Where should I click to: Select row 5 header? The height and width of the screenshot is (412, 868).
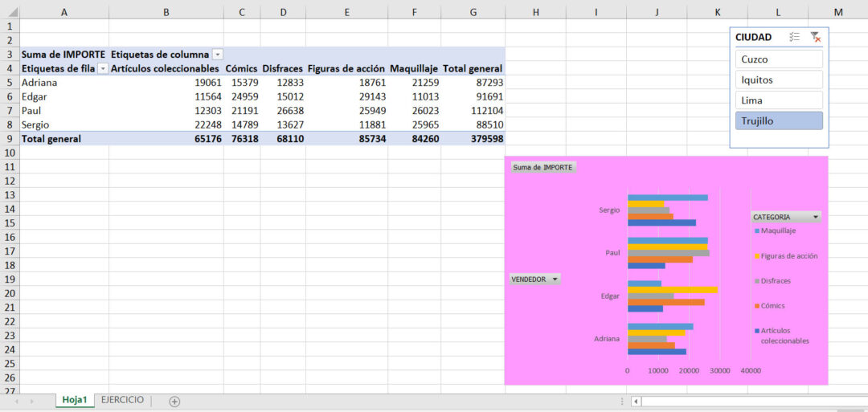pyautogui.click(x=10, y=83)
